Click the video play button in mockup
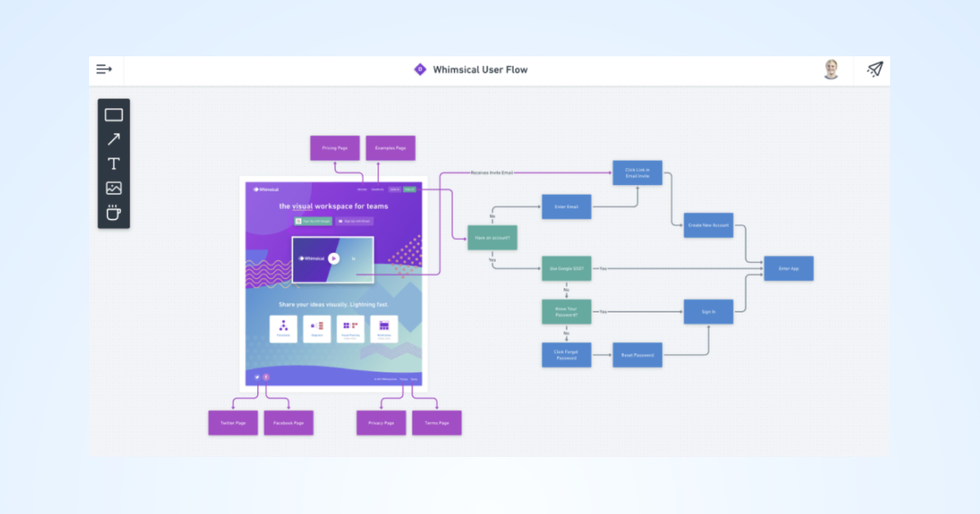The width and height of the screenshot is (980, 514). click(333, 259)
